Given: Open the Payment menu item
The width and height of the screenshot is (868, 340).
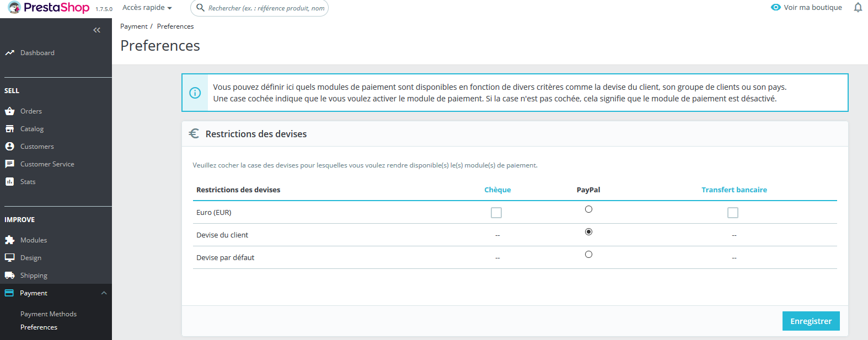Looking at the screenshot, I should tap(34, 293).
